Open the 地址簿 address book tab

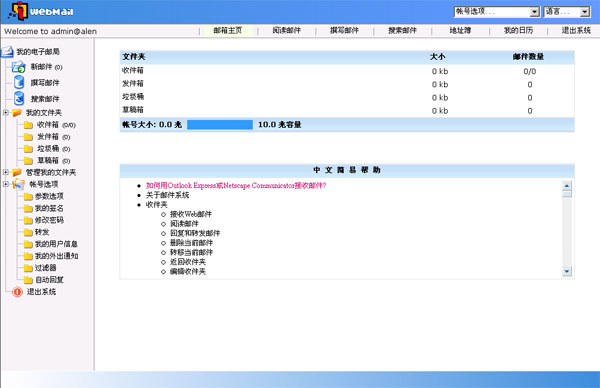pyautogui.click(x=460, y=31)
